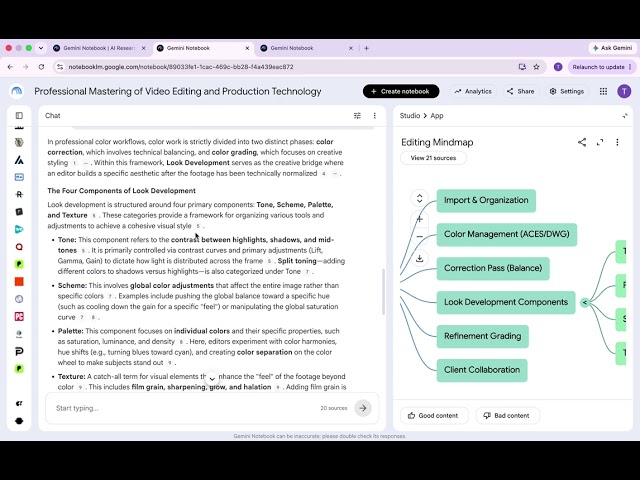Click the browser address bar URL

[x=181, y=67]
